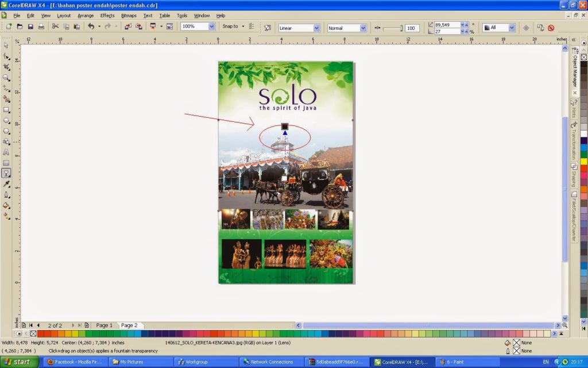This screenshot has height=368, width=588.
Task: Click the transparency midpoint value field
Action: [x=412, y=28]
